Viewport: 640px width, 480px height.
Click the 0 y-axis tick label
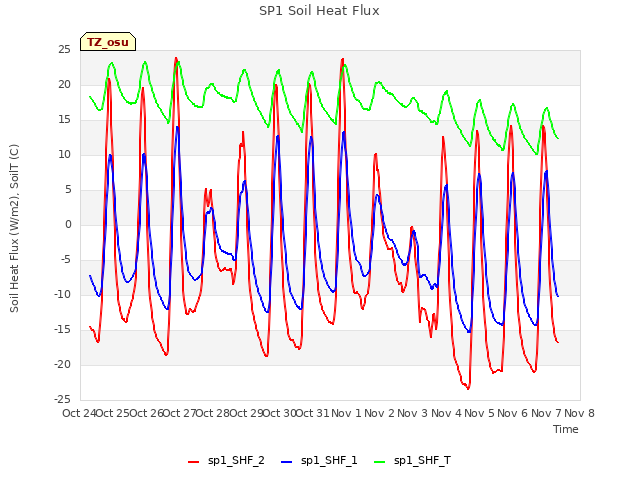coord(68,224)
